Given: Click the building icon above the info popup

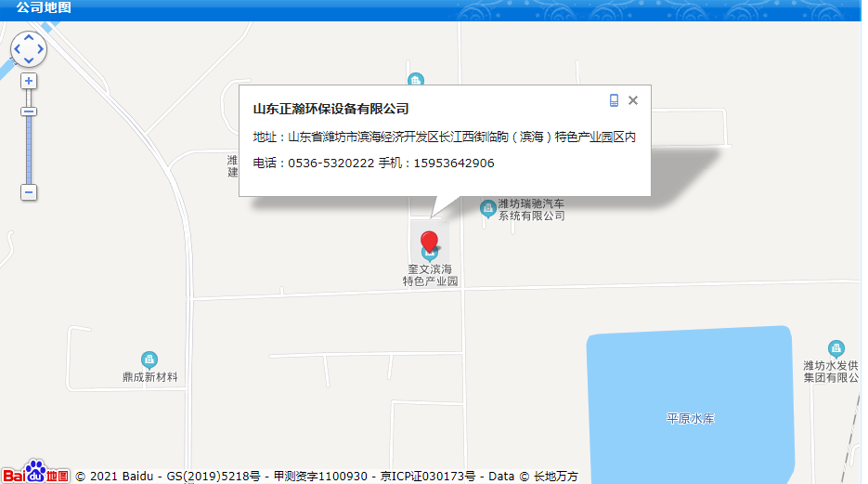Looking at the screenshot, I should 416,80.
